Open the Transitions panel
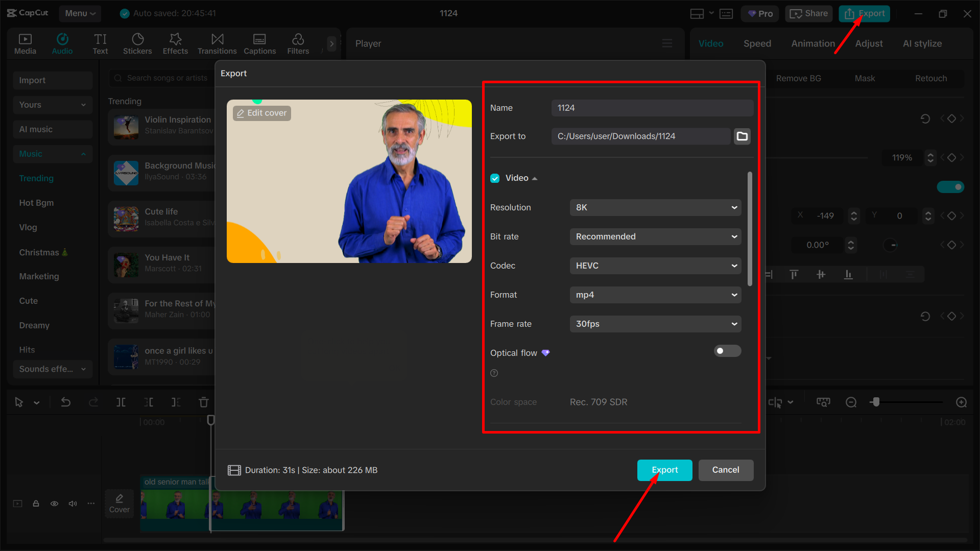Viewport: 980px width, 551px height. [x=217, y=43]
